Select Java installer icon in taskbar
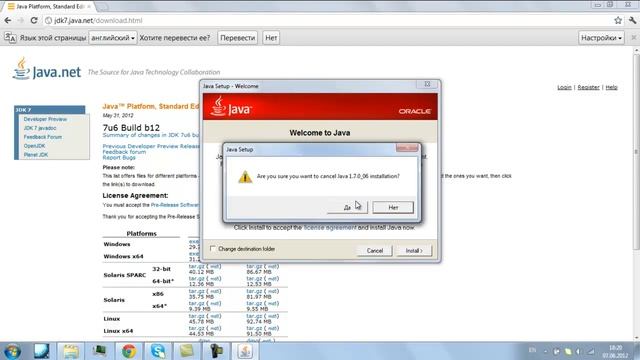The height and width of the screenshot is (360, 640). pyautogui.click(x=245, y=351)
